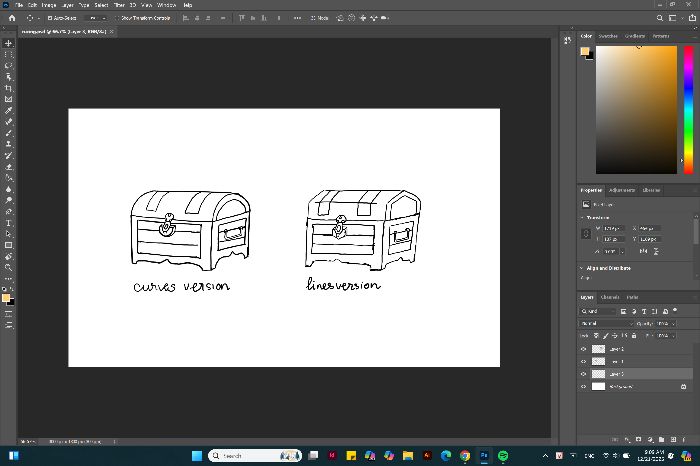Select the Path Selection tool

pos(8,234)
